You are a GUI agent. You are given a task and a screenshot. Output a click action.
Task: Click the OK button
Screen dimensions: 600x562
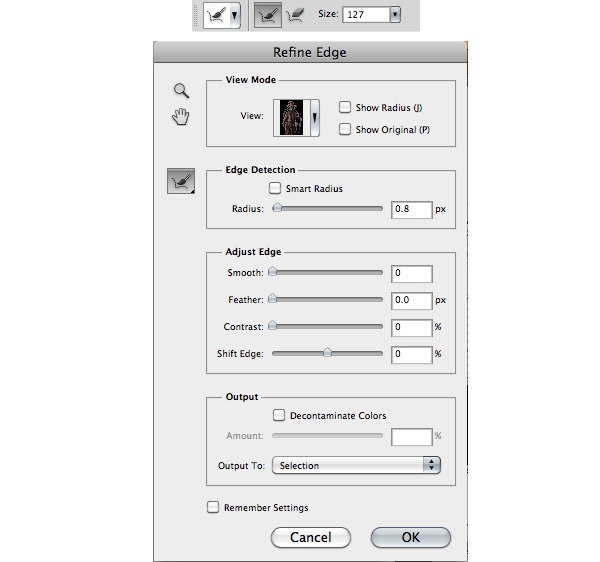click(411, 537)
